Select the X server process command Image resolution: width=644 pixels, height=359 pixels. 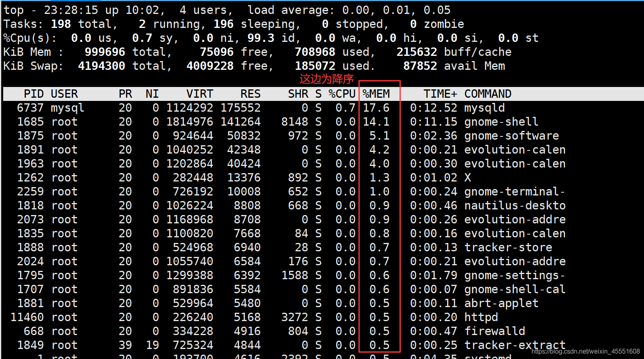(x=468, y=178)
